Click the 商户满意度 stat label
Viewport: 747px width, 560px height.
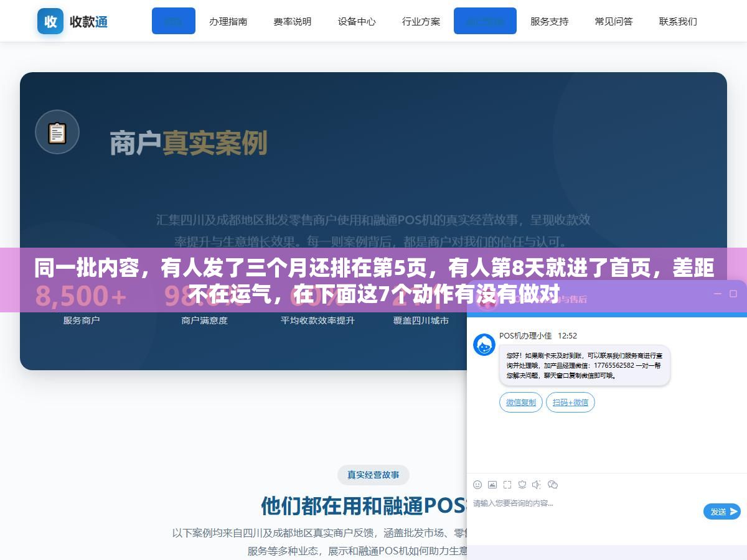point(204,320)
